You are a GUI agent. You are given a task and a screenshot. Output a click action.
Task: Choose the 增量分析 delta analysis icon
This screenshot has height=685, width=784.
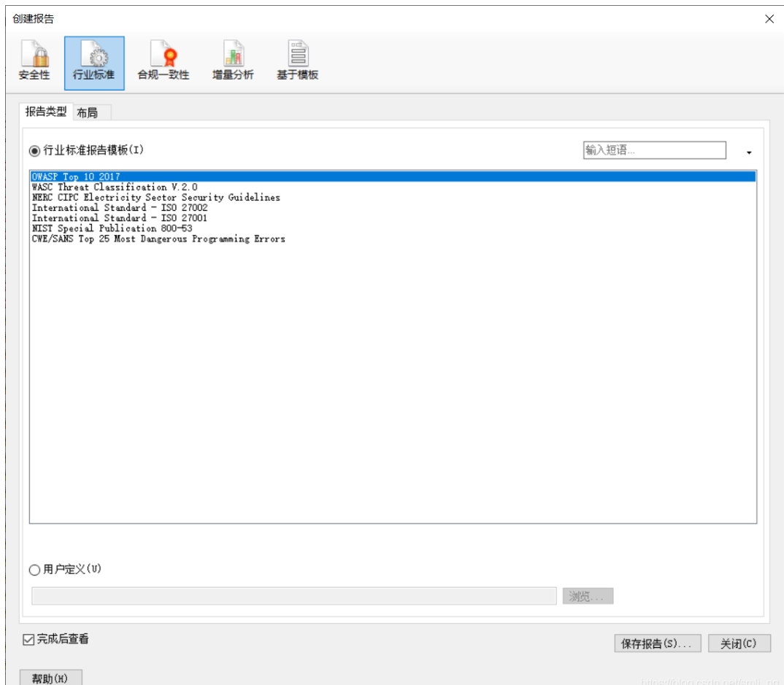[233, 62]
